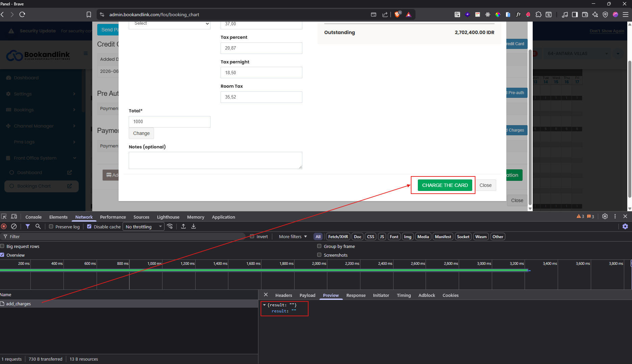
Task: Expand the Bookings sidebar menu
Action: click(41, 110)
